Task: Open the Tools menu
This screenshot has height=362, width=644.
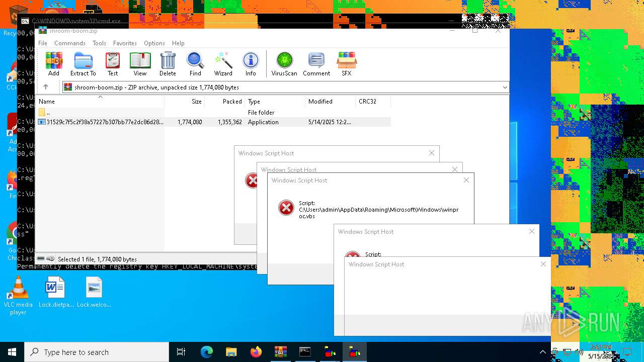Action: pos(99,43)
